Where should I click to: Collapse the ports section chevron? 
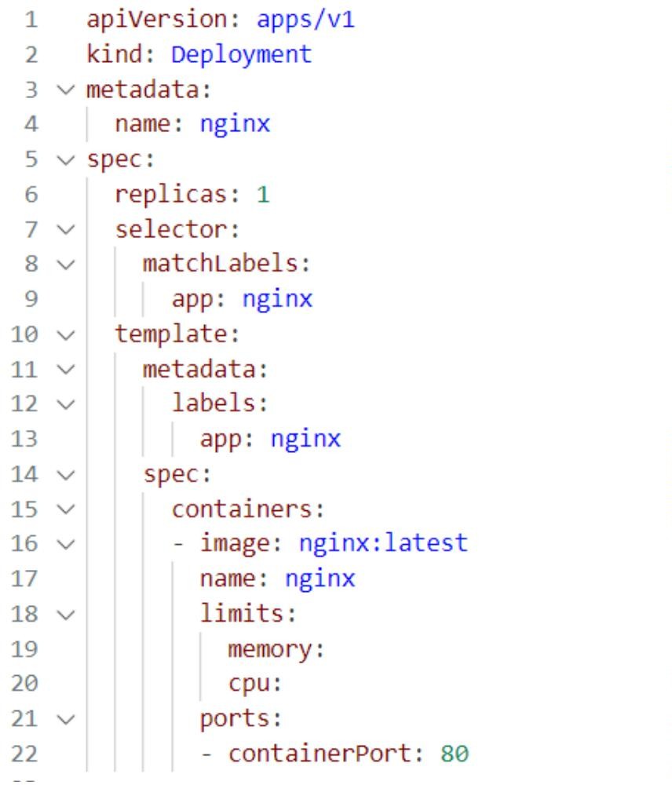click(66, 719)
